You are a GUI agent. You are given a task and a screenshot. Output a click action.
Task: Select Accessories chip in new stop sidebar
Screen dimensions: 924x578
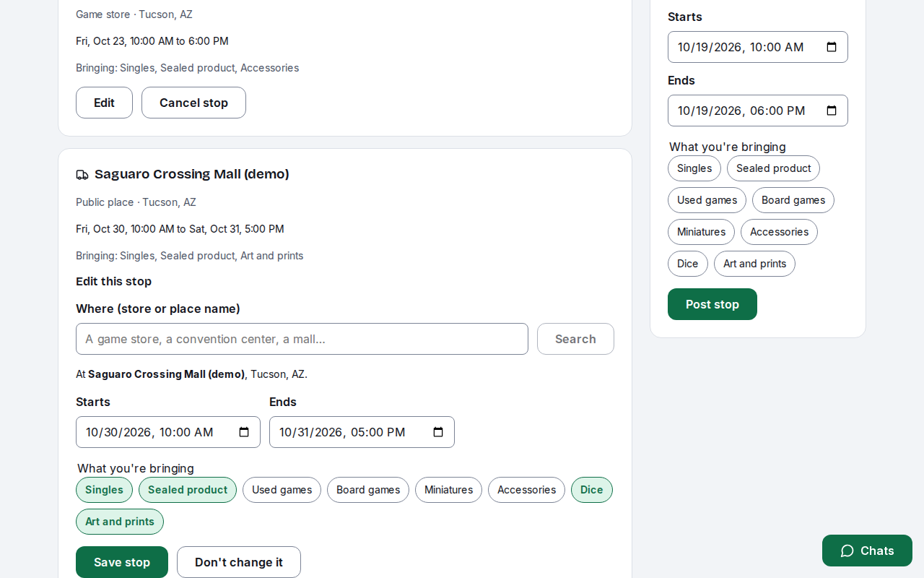pos(779,232)
